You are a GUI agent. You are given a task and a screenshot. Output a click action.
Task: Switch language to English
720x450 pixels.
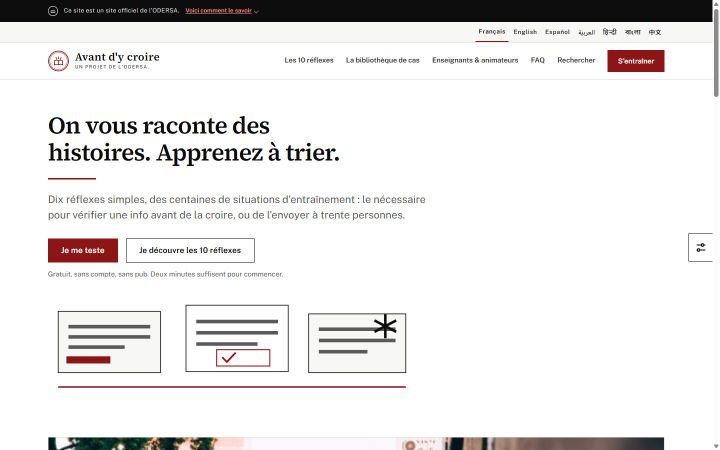tap(525, 32)
